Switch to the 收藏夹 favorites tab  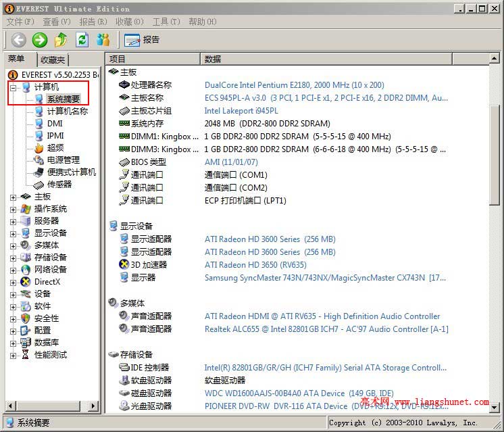tap(53, 59)
